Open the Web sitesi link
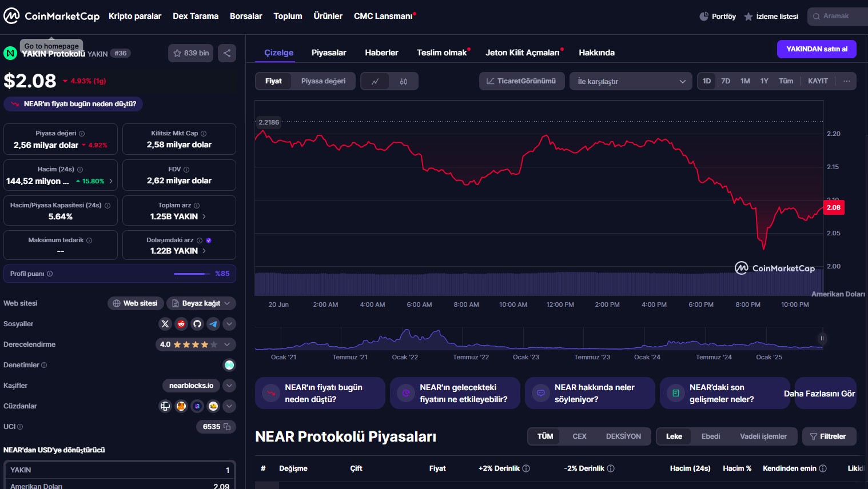 (x=136, y=303)
